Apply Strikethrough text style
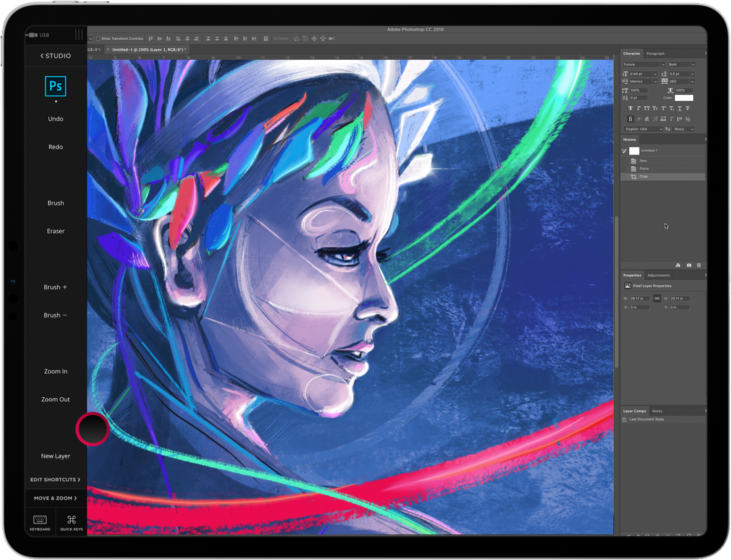The width and height of the screenshot is (731, 560). pyautogui.click(x=688, y=108)
